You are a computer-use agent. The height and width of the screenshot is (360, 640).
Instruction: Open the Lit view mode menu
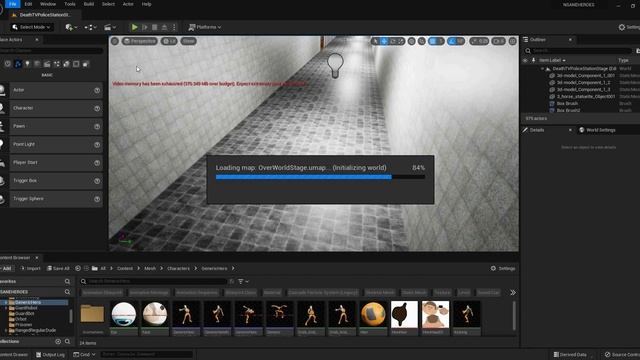[x=169, y=41]
